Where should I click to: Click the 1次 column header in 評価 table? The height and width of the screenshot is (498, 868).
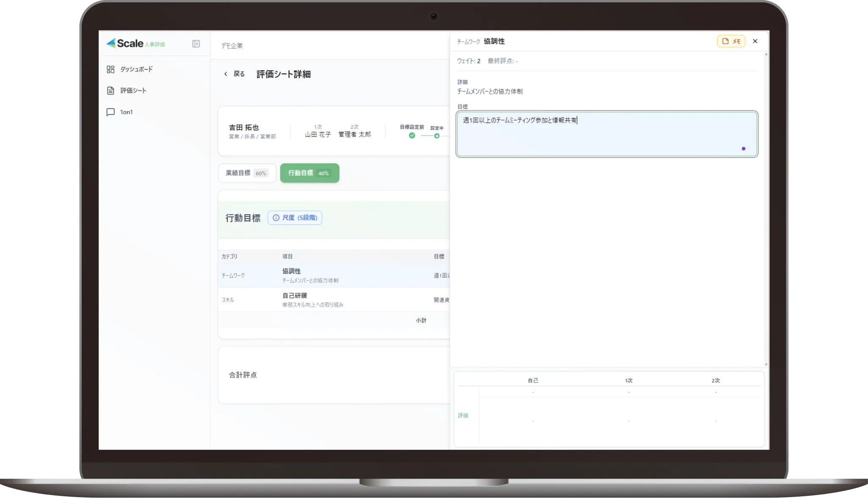pyautogui.click(x=628, y=381)
